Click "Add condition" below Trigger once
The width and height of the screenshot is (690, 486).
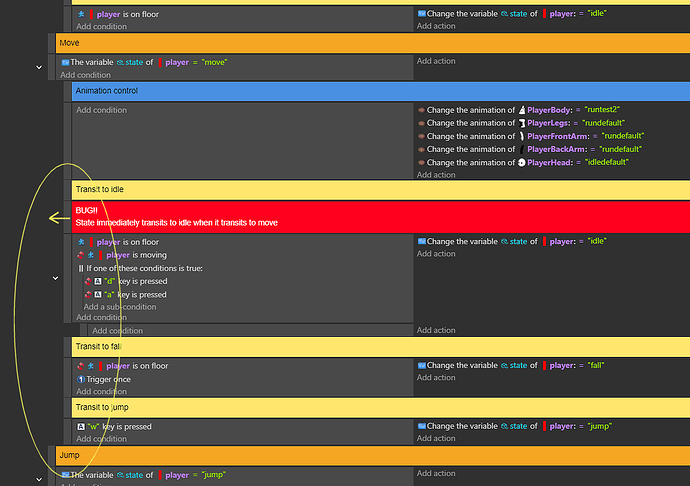tap(101, 392)
